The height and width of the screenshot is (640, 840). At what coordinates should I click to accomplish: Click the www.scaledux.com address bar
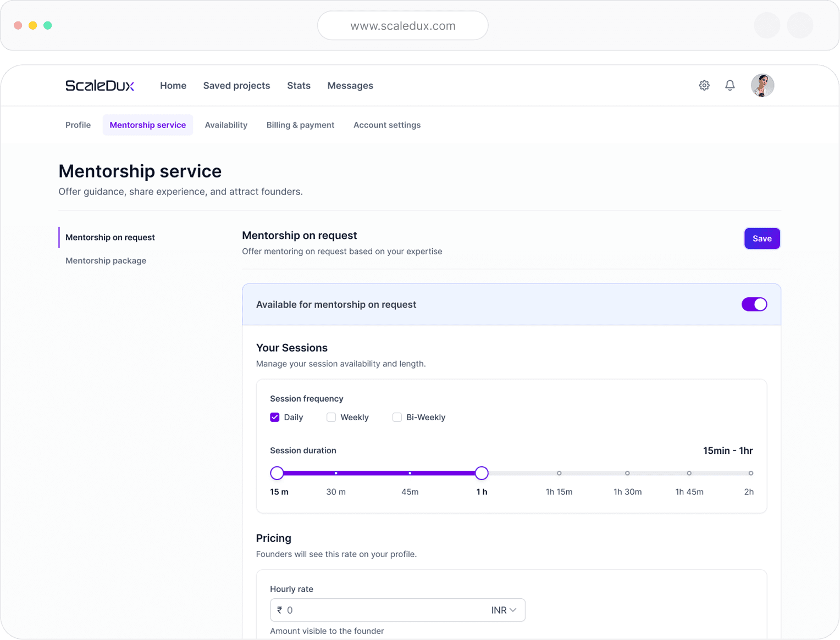pos(403,26)
